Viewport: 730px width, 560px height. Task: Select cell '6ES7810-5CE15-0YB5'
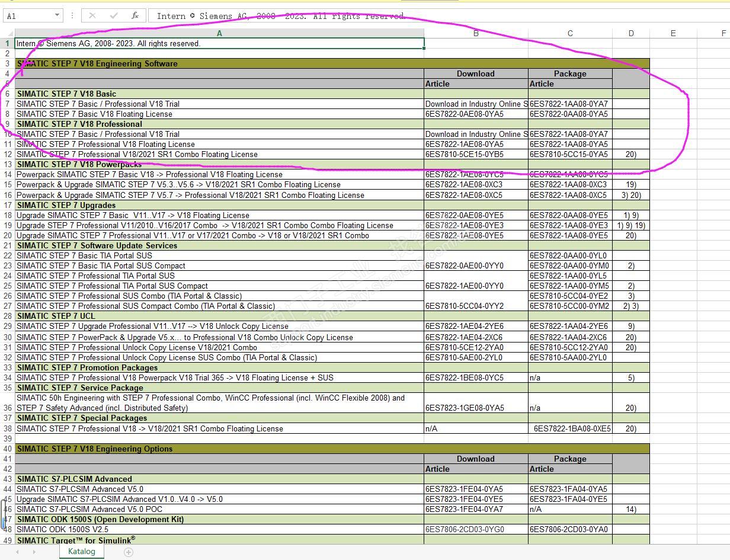click(x=476, y=154)
